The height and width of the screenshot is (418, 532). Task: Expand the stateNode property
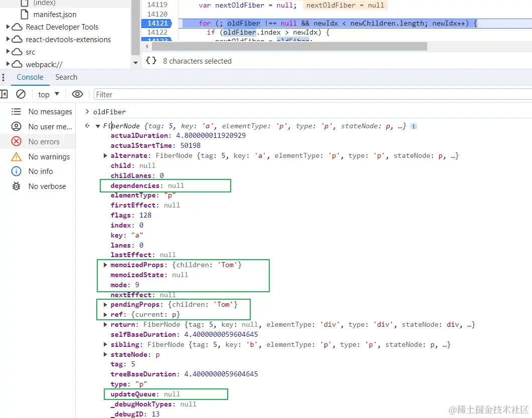pos(105,354)
